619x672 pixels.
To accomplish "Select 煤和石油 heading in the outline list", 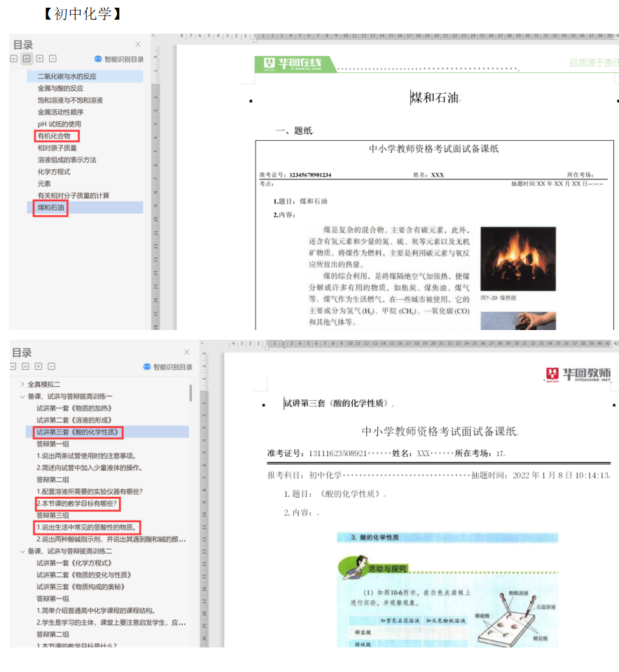I will [x=50, y=207].
